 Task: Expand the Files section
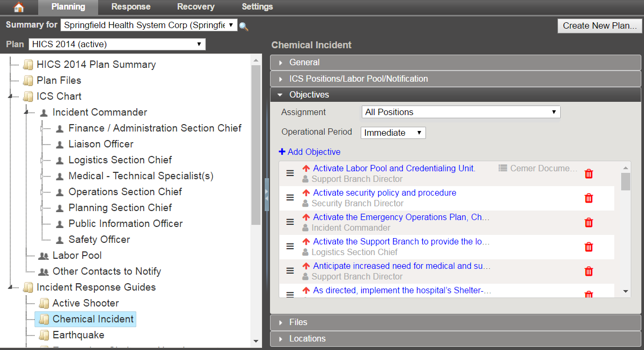point(298,322)
